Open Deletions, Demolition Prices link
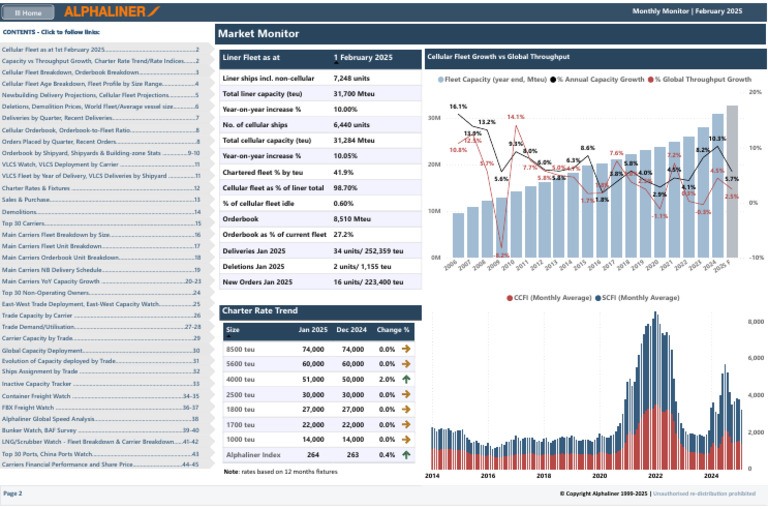 tap(100, 106)
